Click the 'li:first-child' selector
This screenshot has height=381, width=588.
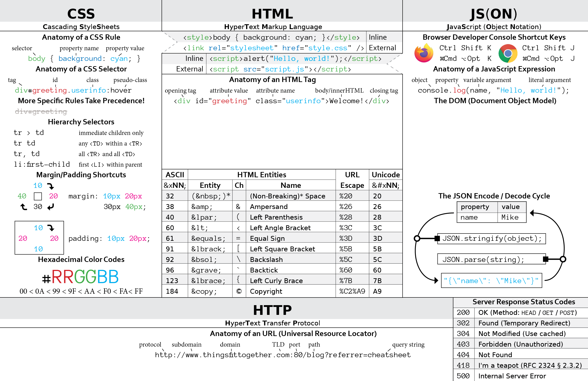click(x=42, y=164)
